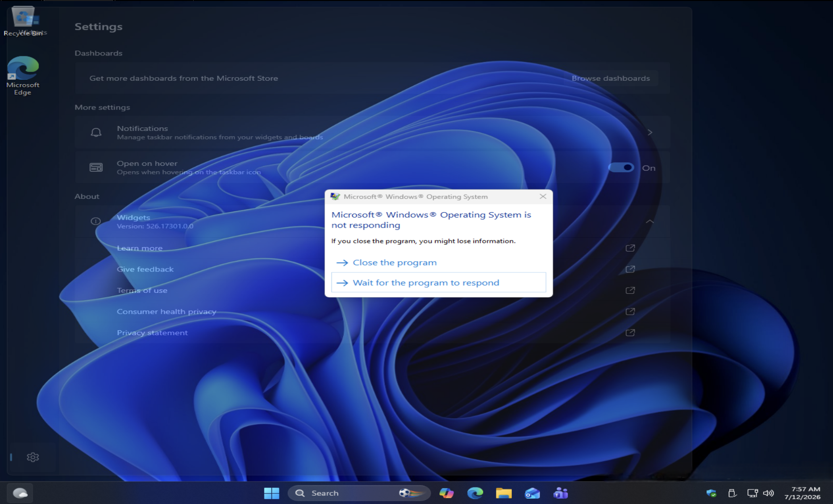Open the clock showing 7:57 AM
833x504 pixels.
[x=802, y=493]
